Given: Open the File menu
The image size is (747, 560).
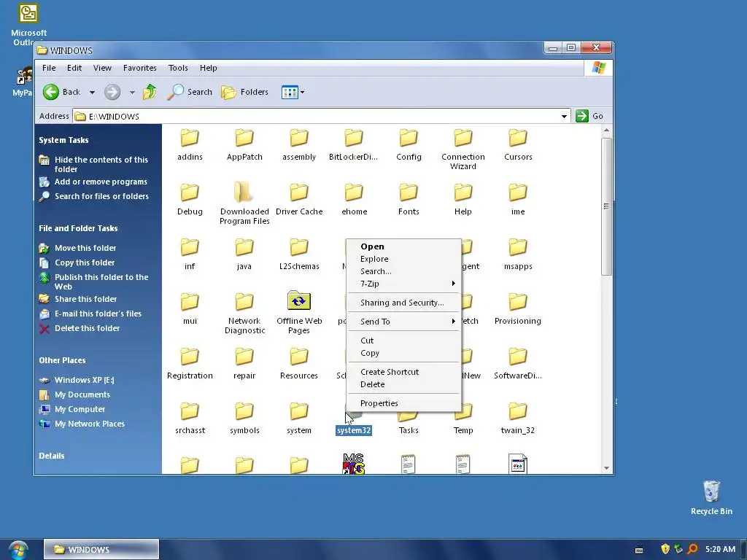Looking at the screenshot, I should click(49, 68).
